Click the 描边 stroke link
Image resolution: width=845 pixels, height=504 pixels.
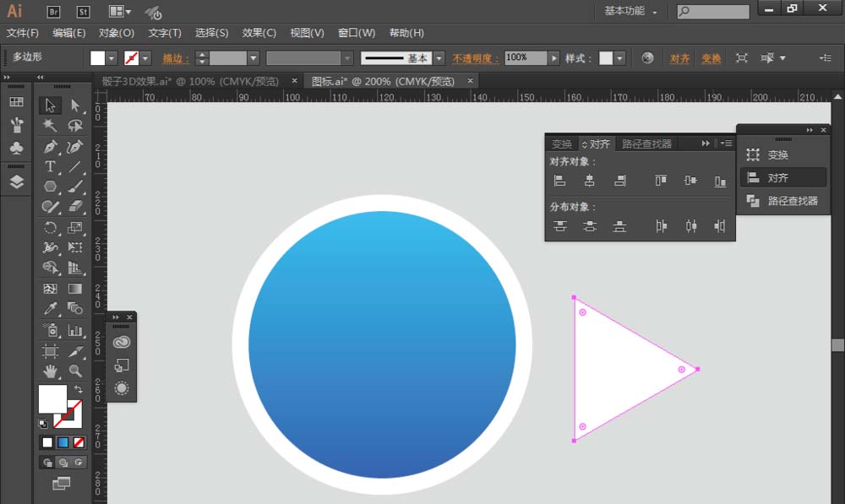pyautogui.click(x=176, y=58)
